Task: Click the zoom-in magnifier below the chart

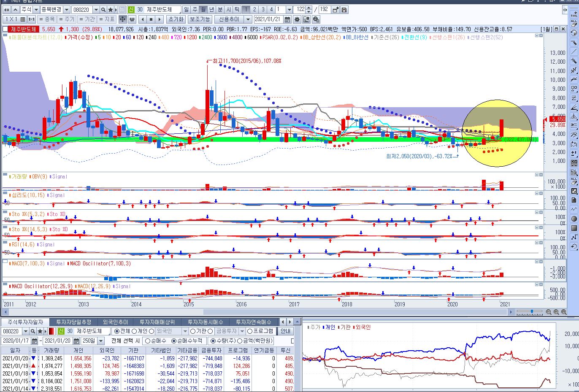Action: [556, 312]
